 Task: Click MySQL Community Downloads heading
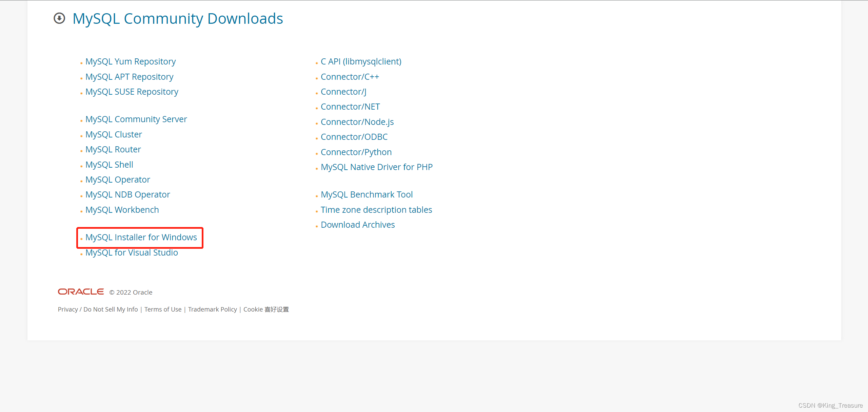pyautogui.click(x=178, y=18)
